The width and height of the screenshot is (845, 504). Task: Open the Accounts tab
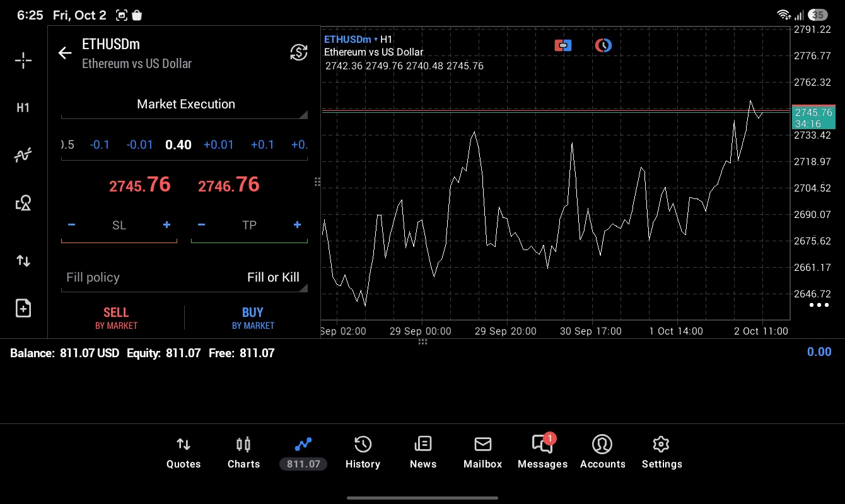[602, 453]
